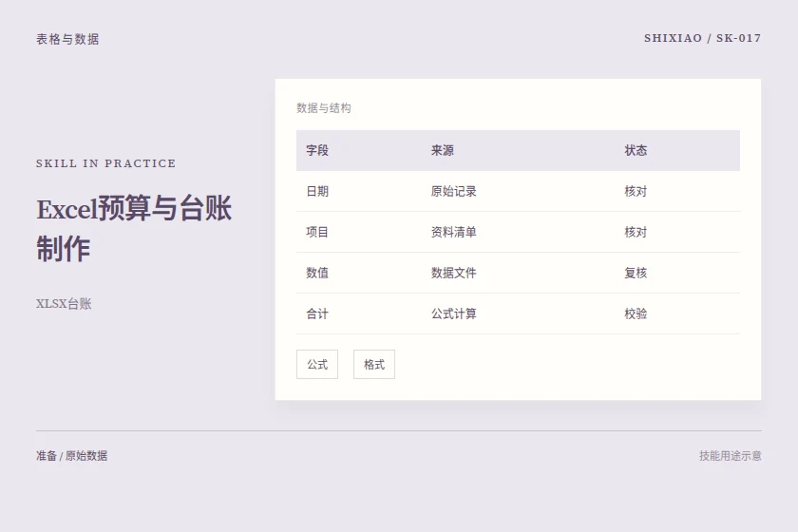Click the 核对 status in the 项目 row
Image resolution: width=798 pixels, height=532 pixels.
coord(636,232)
